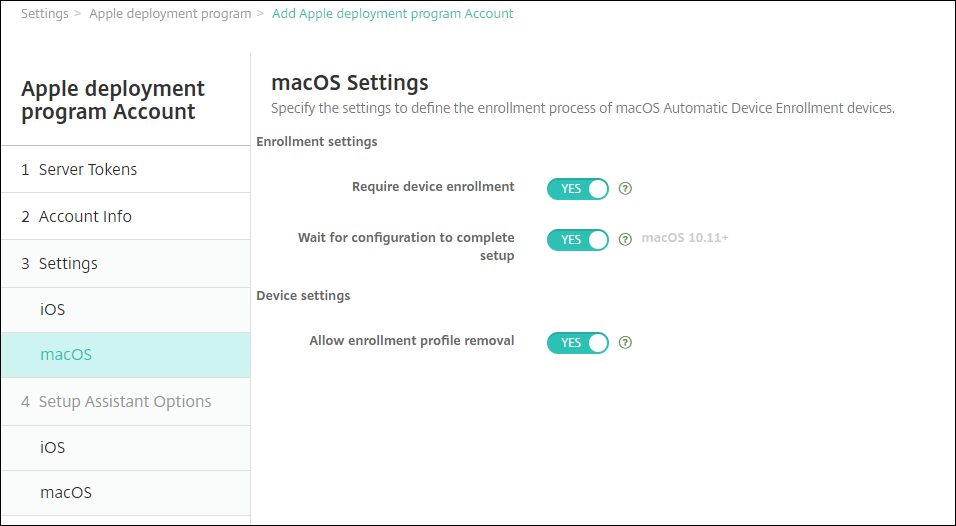The width and height of the screenshot is (956, 526).
Task: Click help icon beside Require device enrollment
Action: click(x=626, y=188)
